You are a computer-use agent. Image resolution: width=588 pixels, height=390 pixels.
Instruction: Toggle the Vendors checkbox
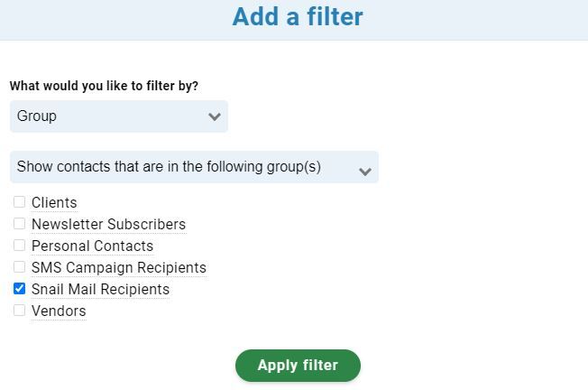tap(19, 311)
